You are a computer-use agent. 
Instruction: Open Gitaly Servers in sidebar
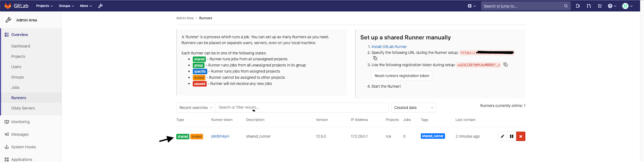tap(23, 108)
